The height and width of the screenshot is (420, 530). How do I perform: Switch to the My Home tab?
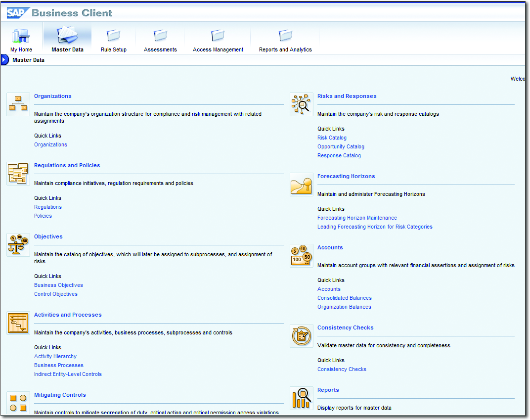coord(21,39)
